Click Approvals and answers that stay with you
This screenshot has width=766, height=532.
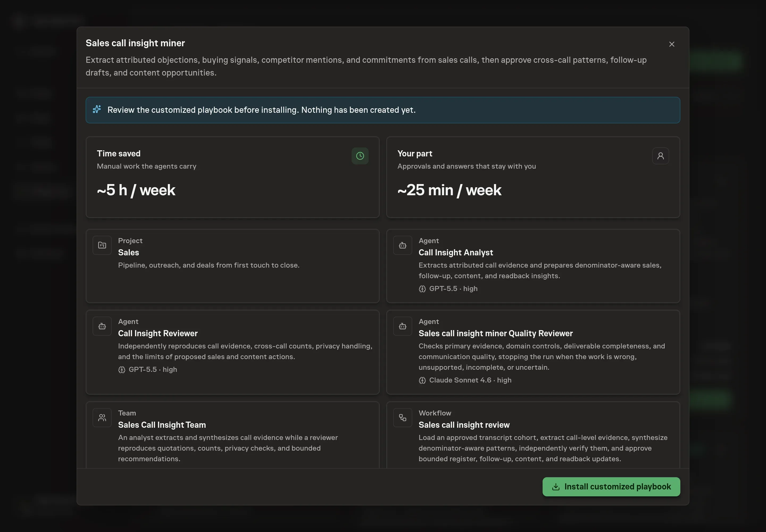click(x=466, y=166)
